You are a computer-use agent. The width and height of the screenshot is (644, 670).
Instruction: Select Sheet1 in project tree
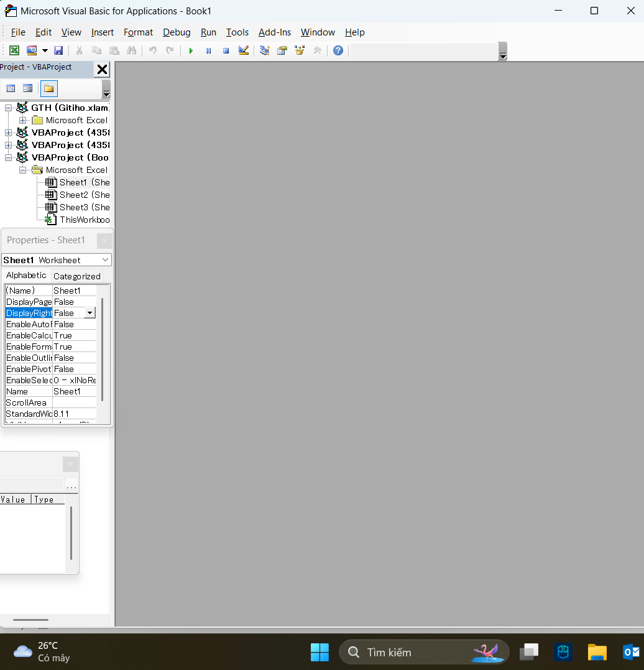[x=85, y=182]
